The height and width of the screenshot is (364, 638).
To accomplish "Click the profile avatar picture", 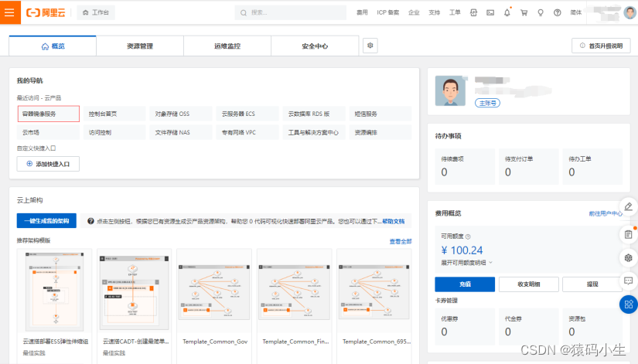I will pos(450,90).
